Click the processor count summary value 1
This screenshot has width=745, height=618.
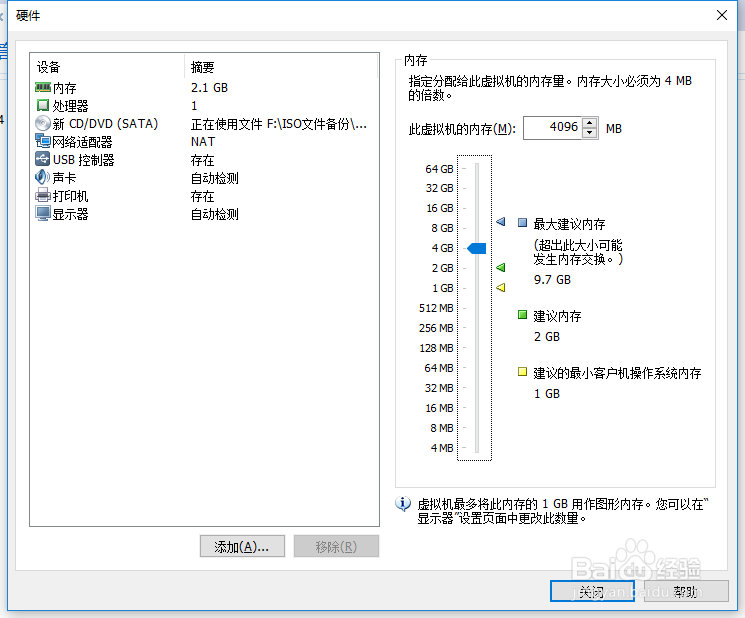[x=194, y=105]
